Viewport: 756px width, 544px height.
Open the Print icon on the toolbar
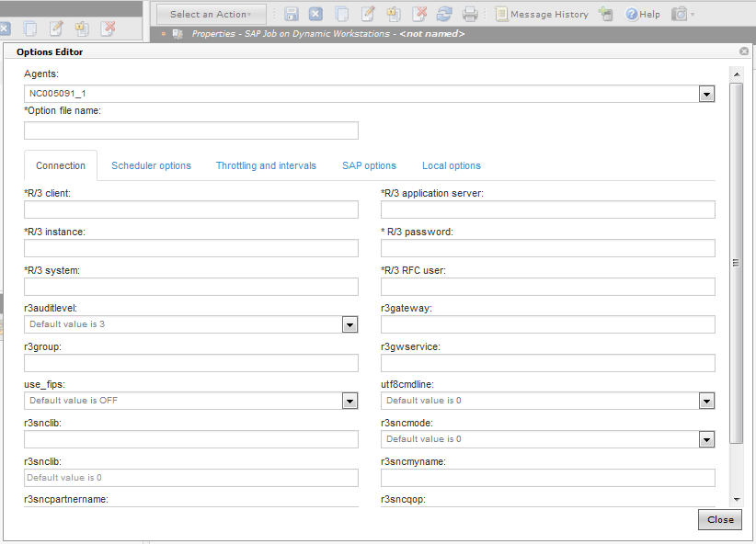pyautogui.click(x=469, y=14)
